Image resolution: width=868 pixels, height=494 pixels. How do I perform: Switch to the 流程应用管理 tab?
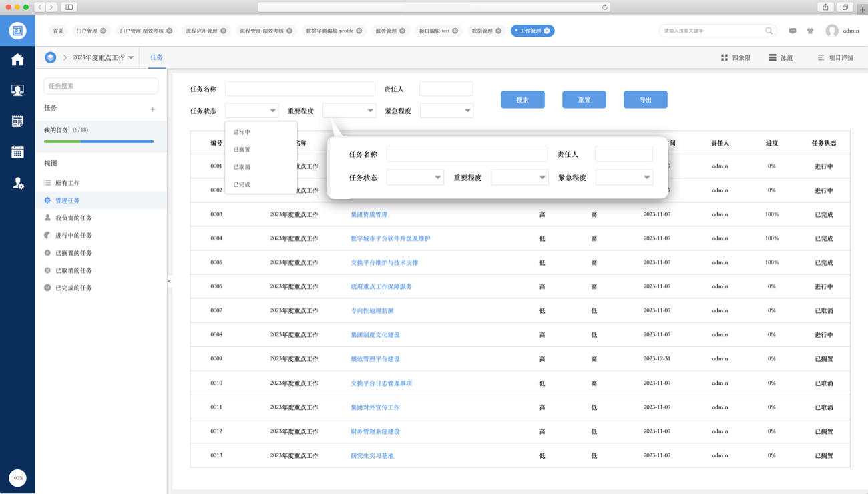[x=201, y=31]
